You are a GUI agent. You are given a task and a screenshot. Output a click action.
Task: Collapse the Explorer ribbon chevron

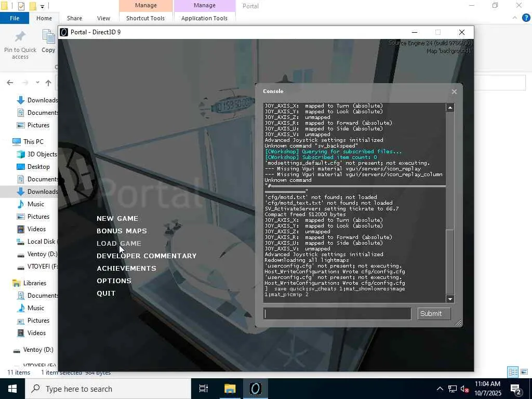tap(515, 18)
